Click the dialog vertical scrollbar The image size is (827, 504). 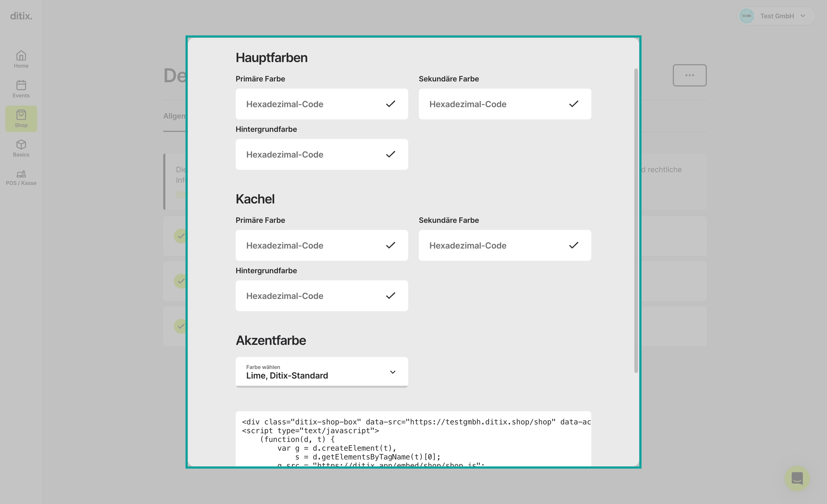pyautogui.click(x=636, y=220)
